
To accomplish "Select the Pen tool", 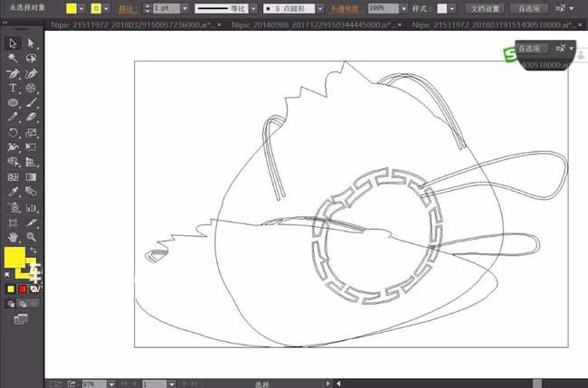I will [13, 73].
